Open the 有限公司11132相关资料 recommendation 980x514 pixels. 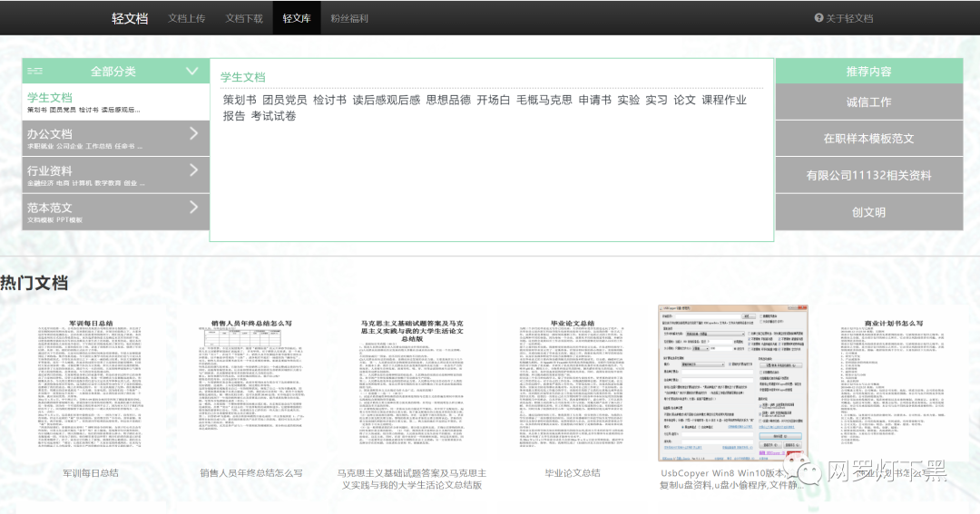coord(868,176)
